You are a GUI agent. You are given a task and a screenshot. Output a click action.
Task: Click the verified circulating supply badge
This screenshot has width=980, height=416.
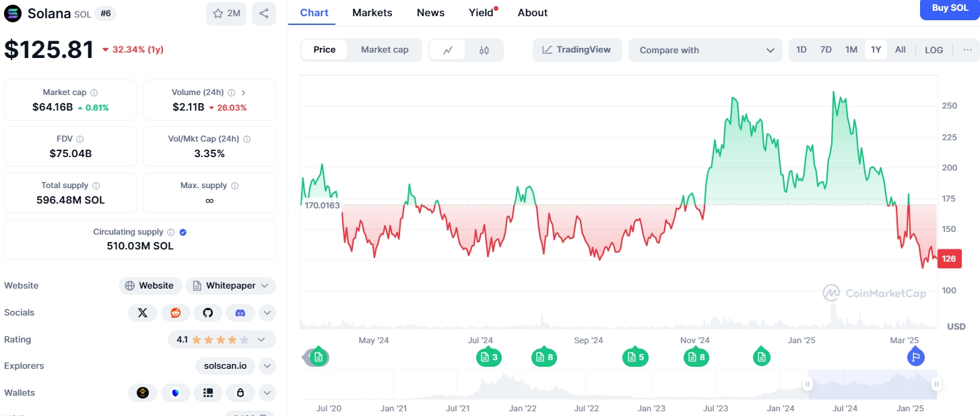(x=183, y=232)
